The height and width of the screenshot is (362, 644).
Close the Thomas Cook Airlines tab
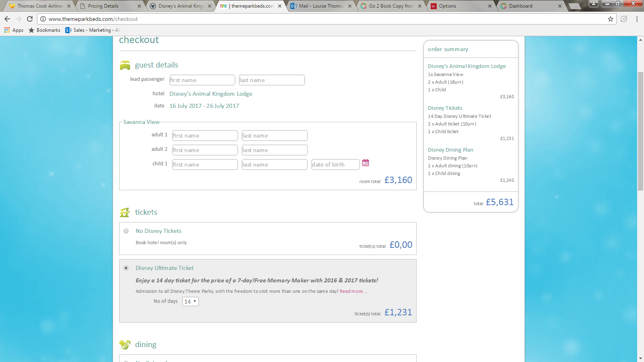click(69, 6)
